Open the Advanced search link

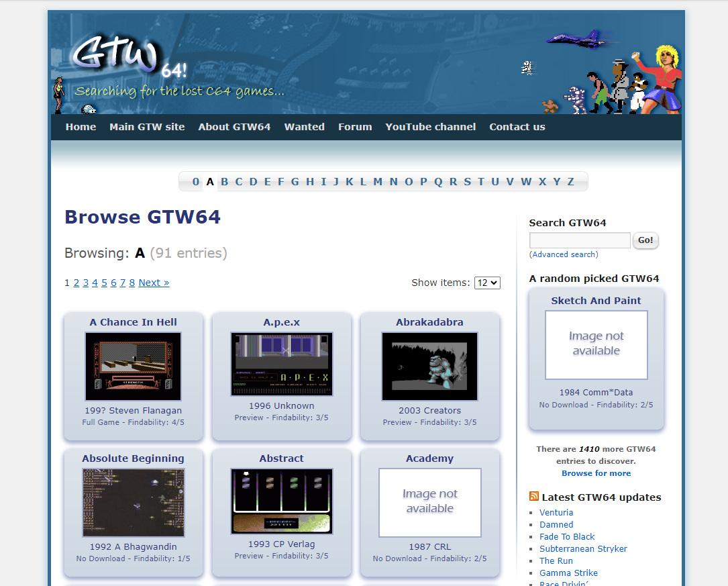[564, 254]
